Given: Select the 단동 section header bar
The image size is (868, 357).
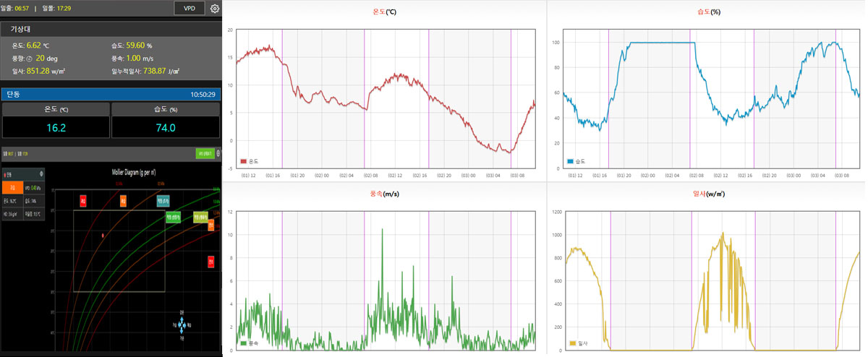Looking at the screenshot, I should tap(111, 94).
